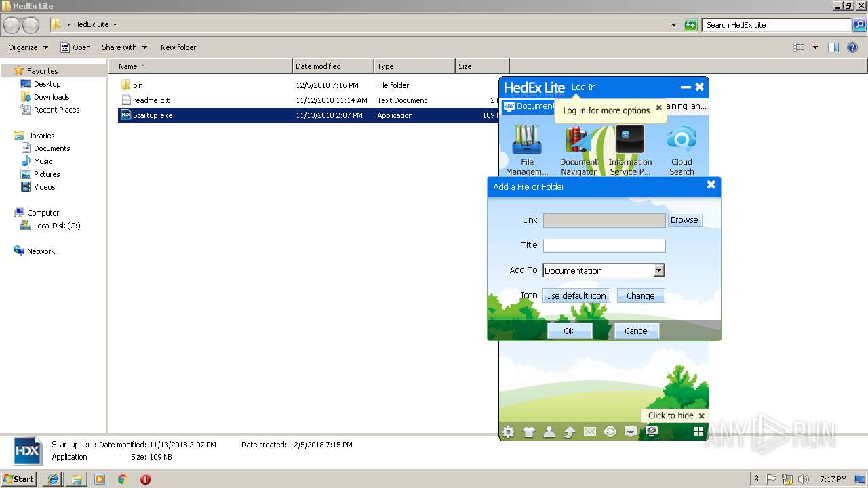Sort by Name column header
Viewport: 868px width, 488px height.
point(201,66)
